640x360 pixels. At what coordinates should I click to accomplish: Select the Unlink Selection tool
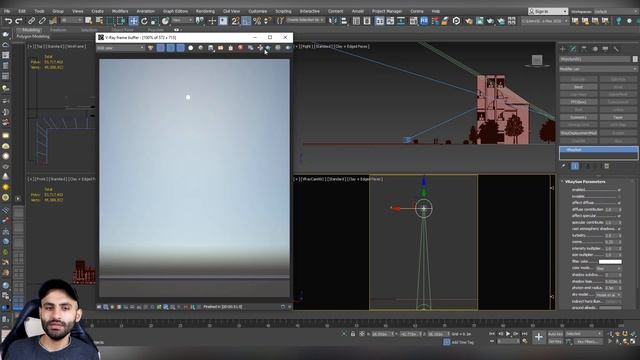42,21
